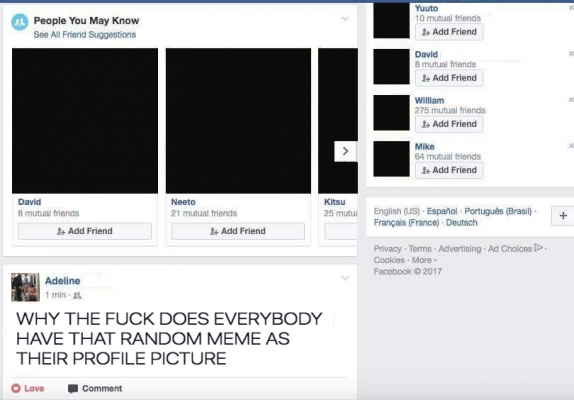The height and width of the screenshot is (400, 574).
Task: Expand the More footer menu
Action: [424, 260]
